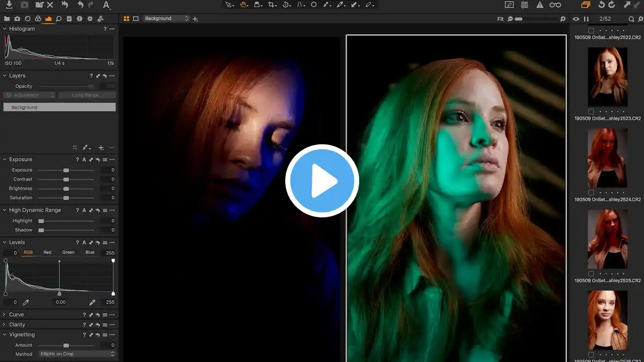Screen dimensions: 644x362
Task: Collapse the Layers panel
Action: 5,75
